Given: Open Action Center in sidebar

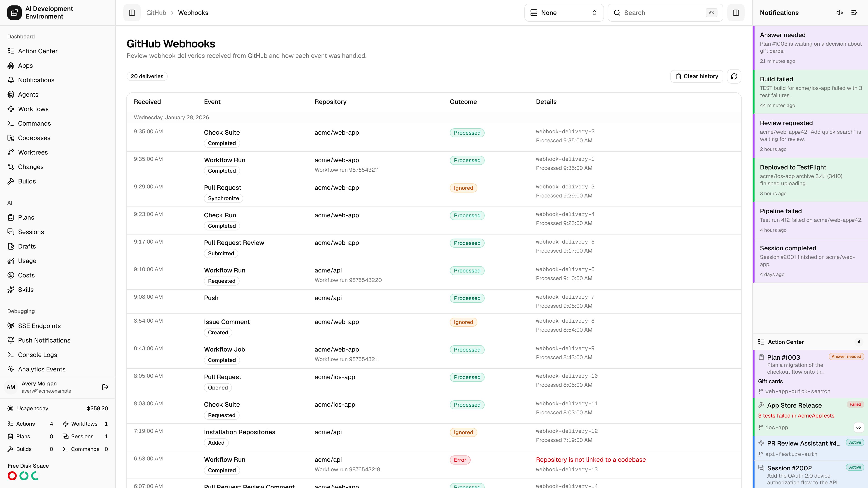Looking at the screenshot, I should pyautogui.click(x=58, y=51).
